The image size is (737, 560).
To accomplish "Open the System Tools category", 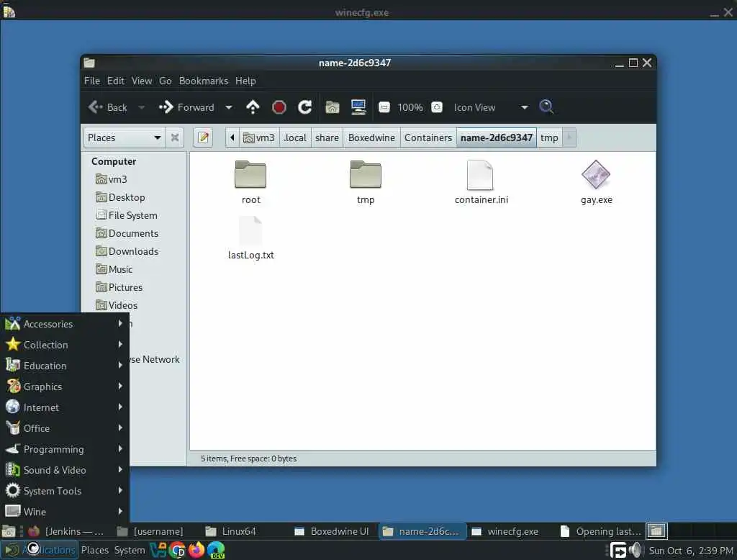I will (65, 491).
